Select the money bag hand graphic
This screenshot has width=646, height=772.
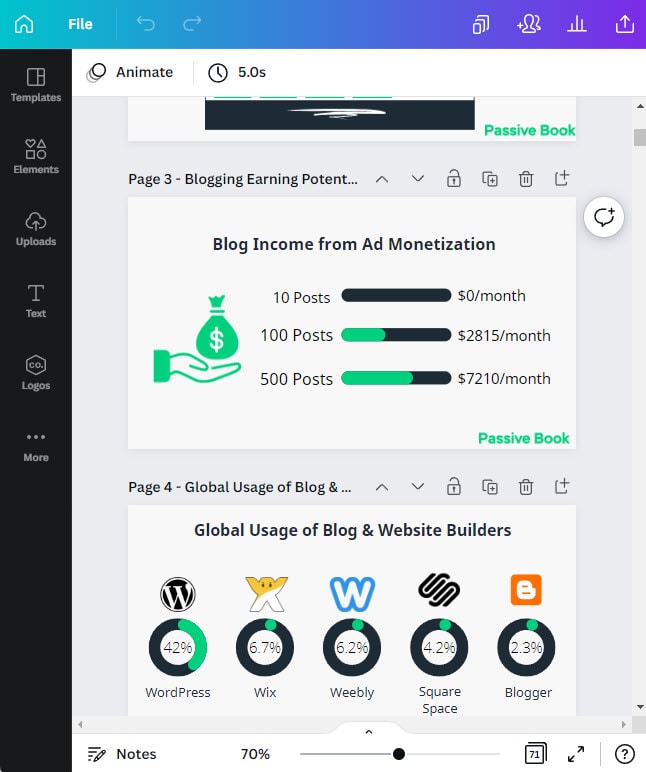click(x=197, y=339)
